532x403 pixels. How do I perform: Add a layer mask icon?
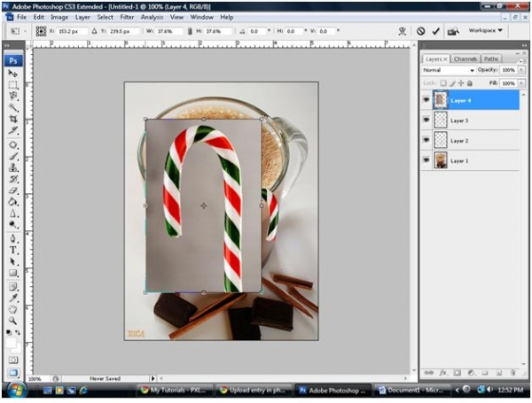pos(457,373)
